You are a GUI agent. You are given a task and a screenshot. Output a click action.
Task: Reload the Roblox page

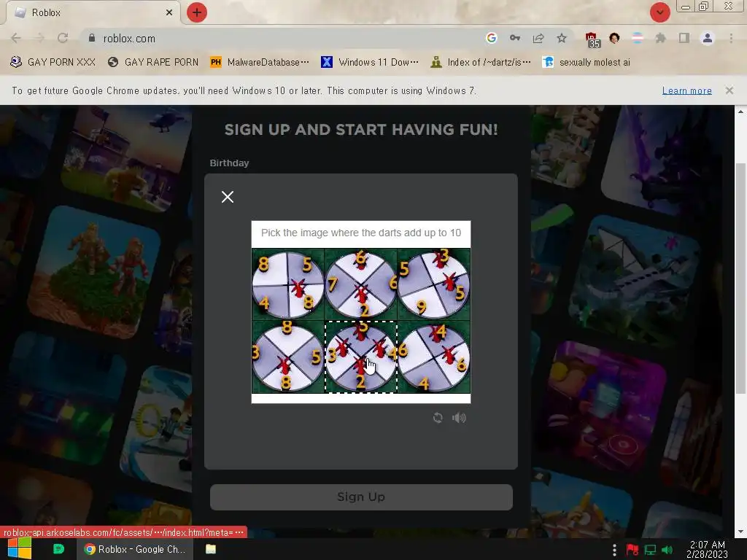[63, 38]
